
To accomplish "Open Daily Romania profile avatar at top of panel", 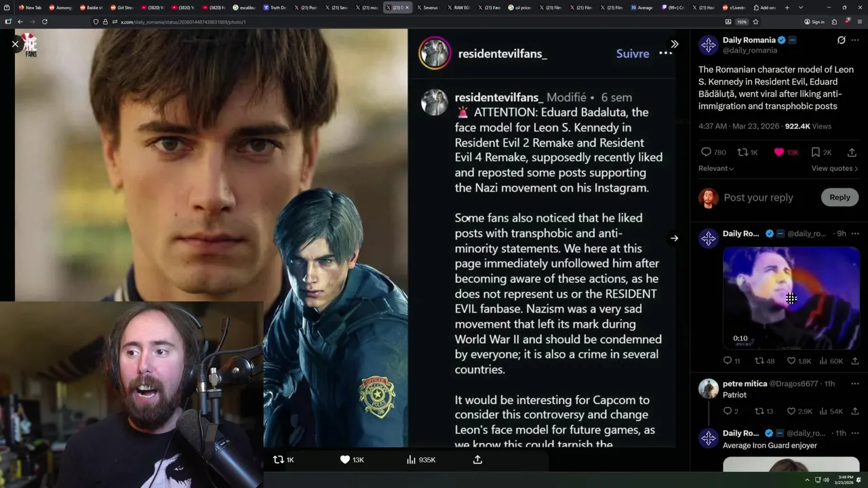I will 709,45.
